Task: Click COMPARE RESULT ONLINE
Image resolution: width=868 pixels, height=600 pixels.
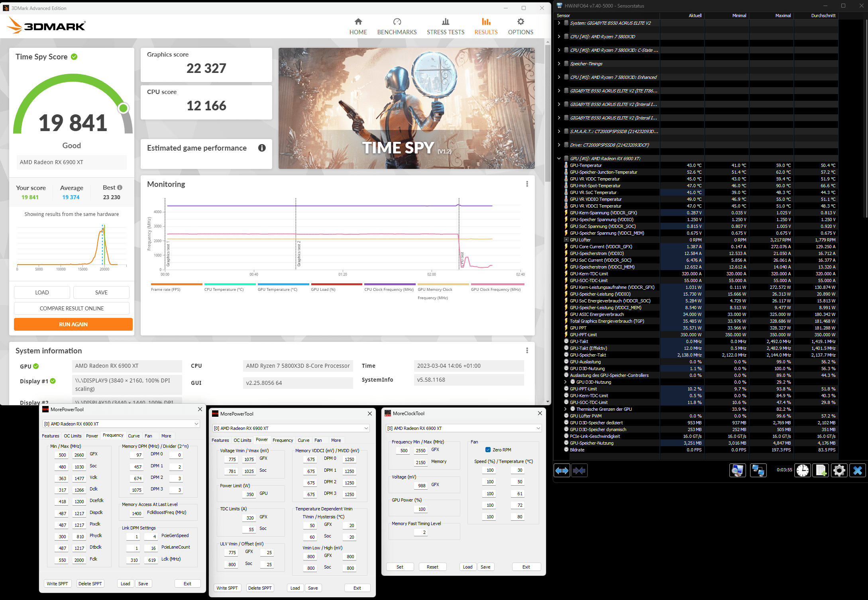Action: click(72, 308)
